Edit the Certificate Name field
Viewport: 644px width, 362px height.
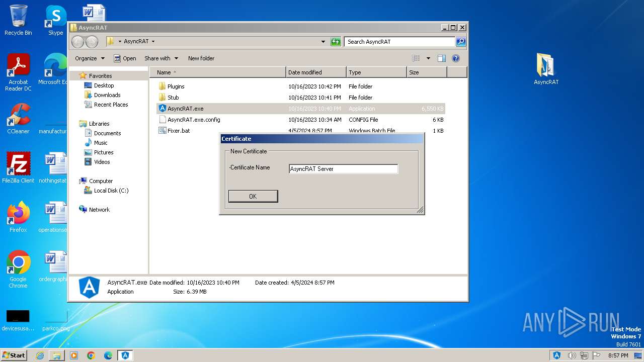[x=343, y=169]
